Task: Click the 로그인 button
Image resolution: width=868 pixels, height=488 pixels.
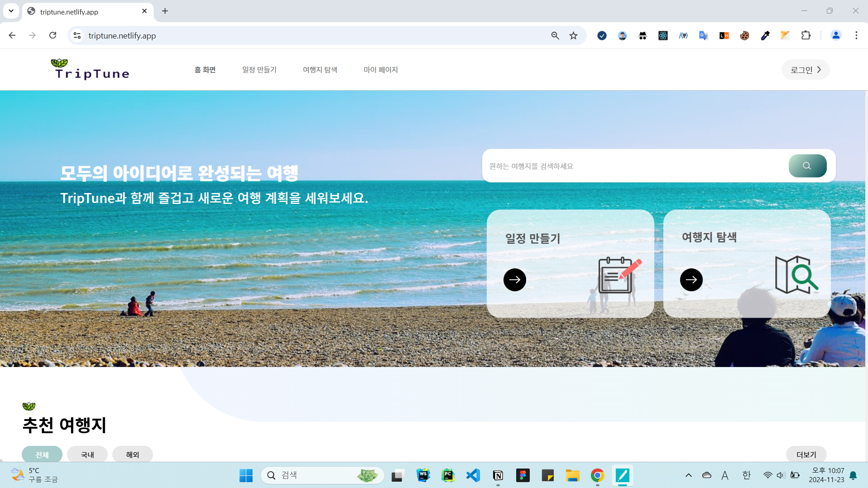Action: (x=805, y=70)
